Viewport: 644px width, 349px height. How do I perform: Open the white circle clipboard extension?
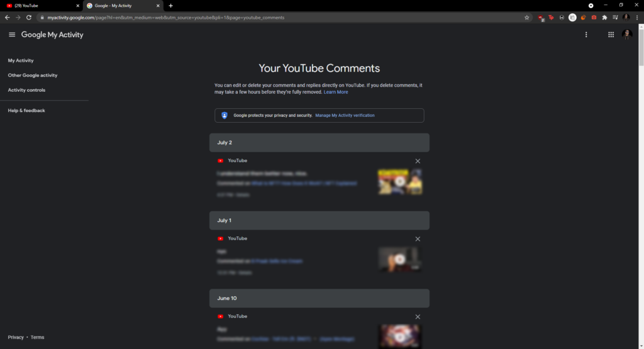click(572, 18)
